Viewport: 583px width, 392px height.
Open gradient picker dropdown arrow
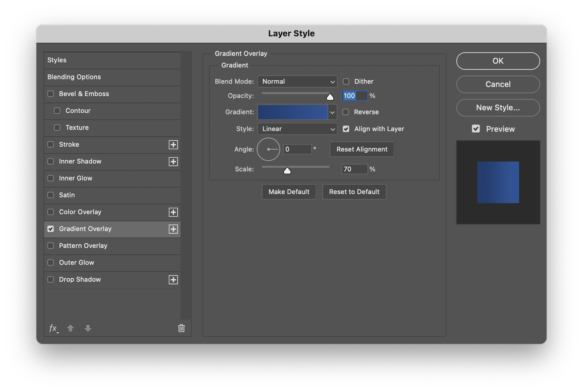point(332,112)
